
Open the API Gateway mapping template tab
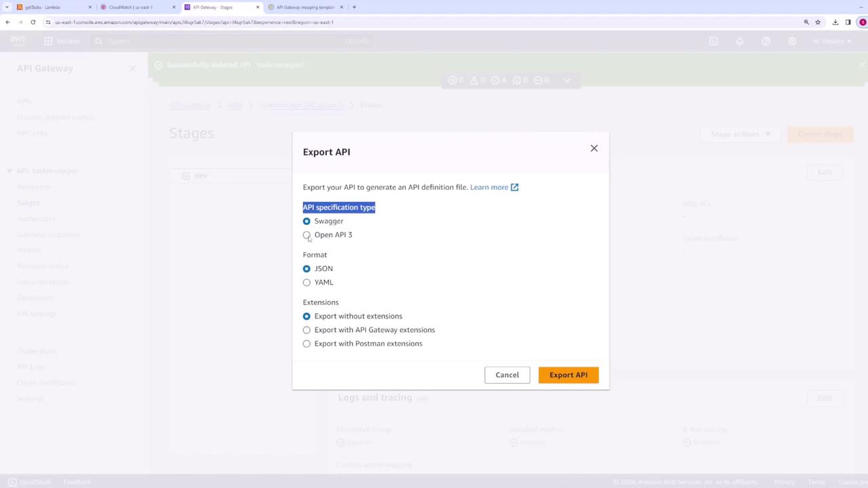[x=305, y=7]
